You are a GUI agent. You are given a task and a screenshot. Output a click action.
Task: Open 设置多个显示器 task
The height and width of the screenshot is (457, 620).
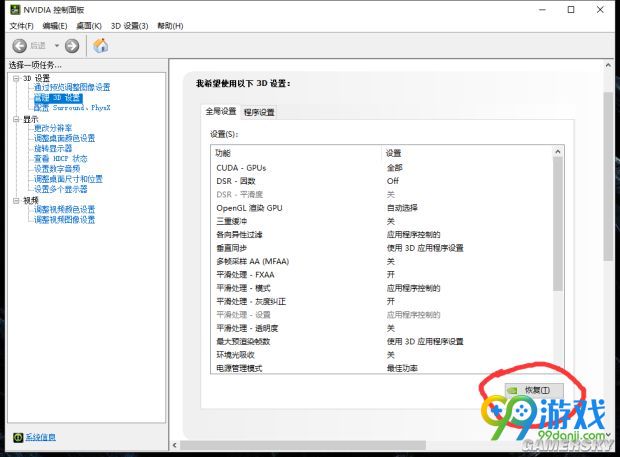pyautogui.click(x=60, y=189)
